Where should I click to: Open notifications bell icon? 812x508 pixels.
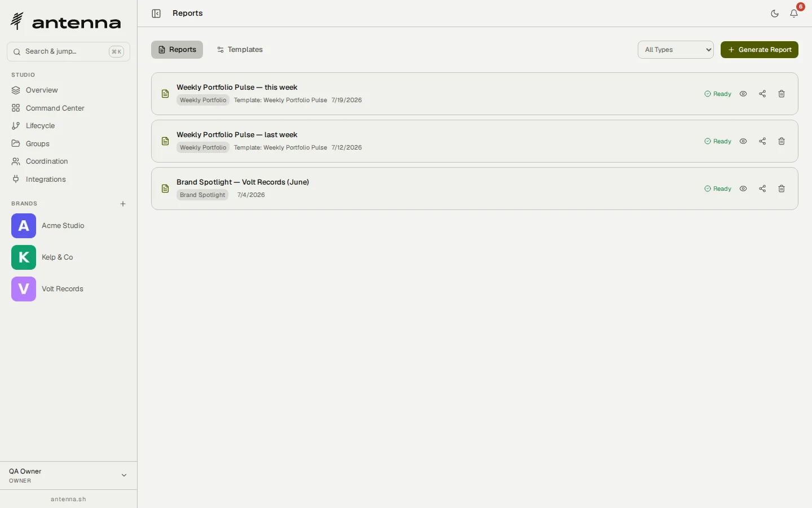[794, 14]
